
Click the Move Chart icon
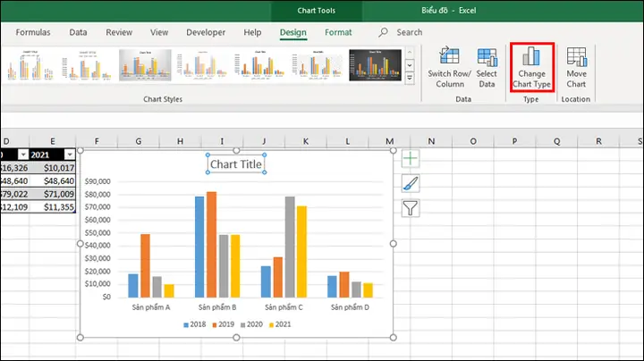click(577, 56)
